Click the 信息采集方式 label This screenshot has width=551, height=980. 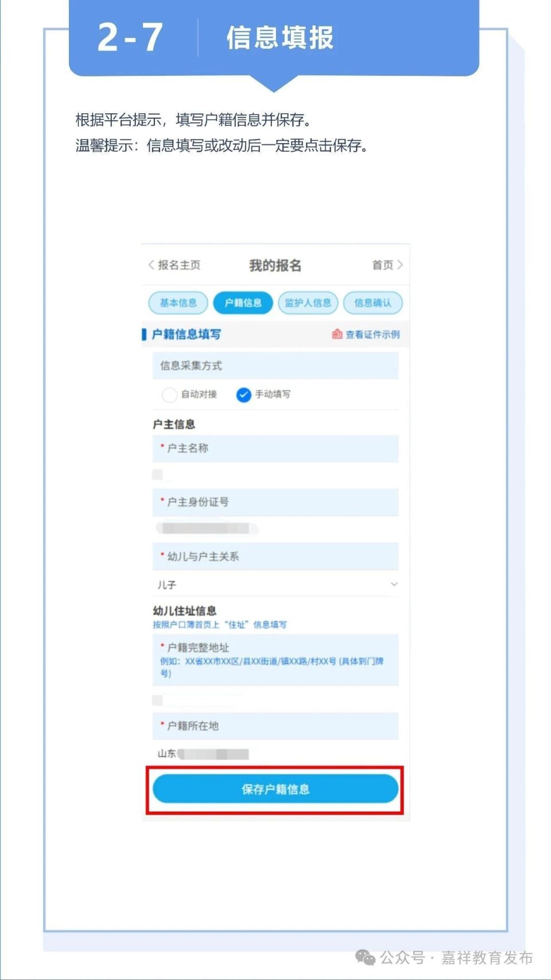(x=191, y=365)
